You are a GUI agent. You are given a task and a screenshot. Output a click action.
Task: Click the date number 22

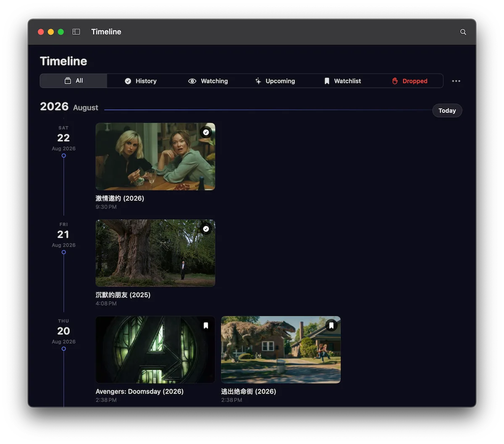63,138
